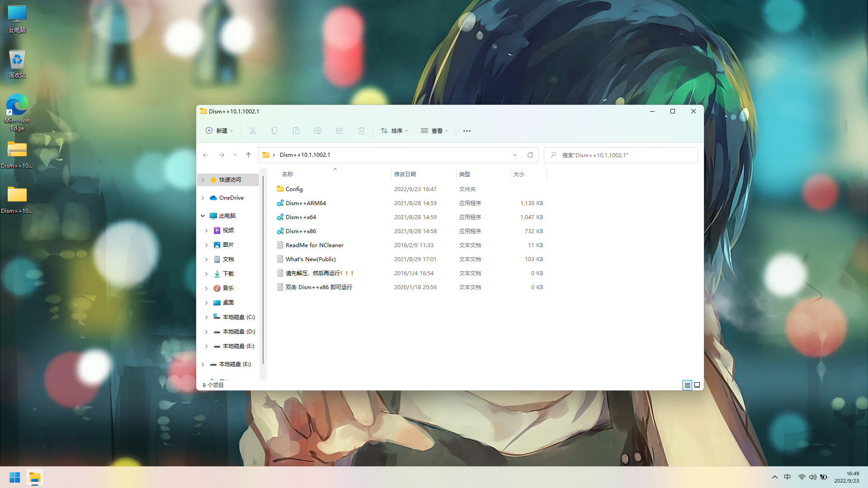Click the Delete trash icon
The height and width of the screenshot is (488, 868).
click(x=361, y=131)
